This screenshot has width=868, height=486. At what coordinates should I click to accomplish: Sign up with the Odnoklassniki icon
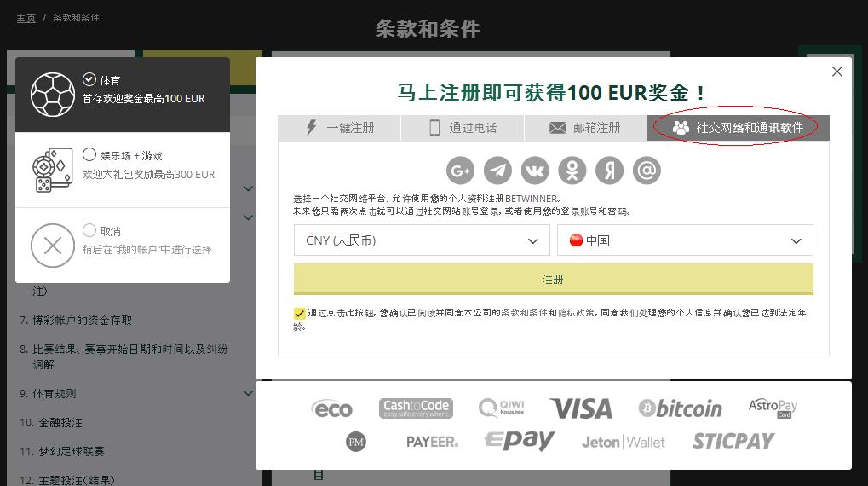[572, 171]
